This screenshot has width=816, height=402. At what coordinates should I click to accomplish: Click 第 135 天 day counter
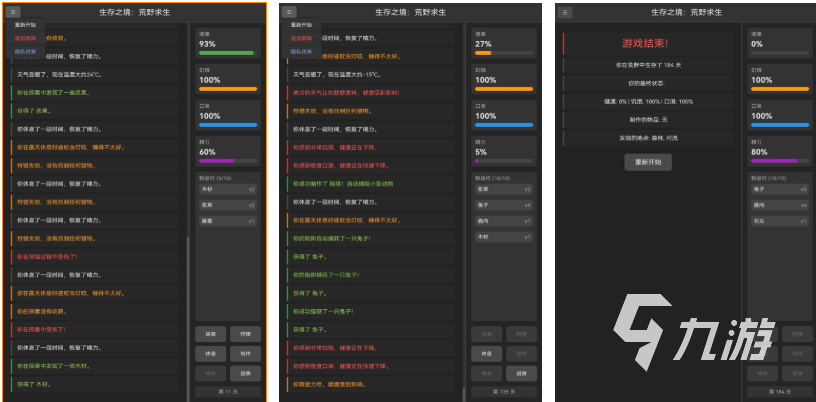(x=504, y=392)
